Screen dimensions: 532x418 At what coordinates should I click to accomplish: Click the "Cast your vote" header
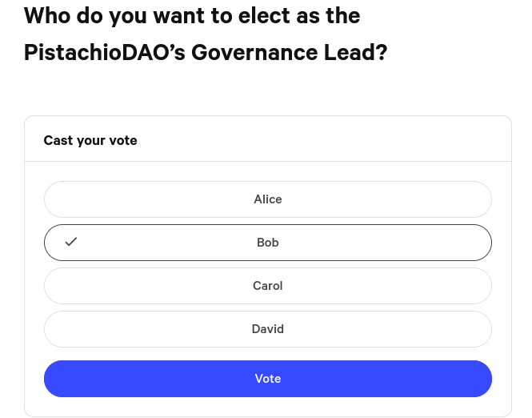pos(90,140)
